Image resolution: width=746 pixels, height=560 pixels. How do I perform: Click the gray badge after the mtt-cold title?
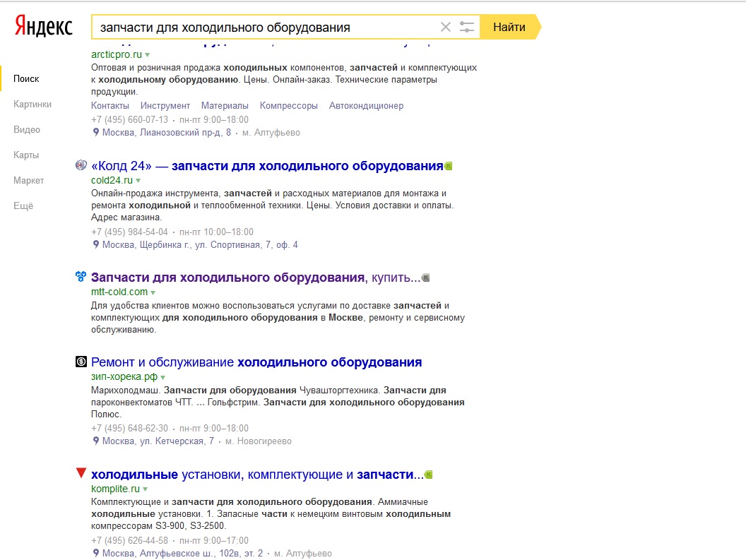click(x=426, y=278)
